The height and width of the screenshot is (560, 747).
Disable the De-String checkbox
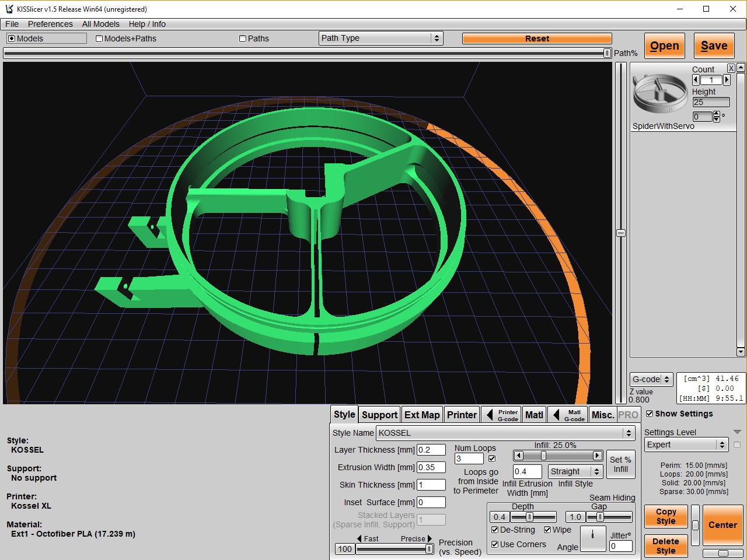click(495, 530)
